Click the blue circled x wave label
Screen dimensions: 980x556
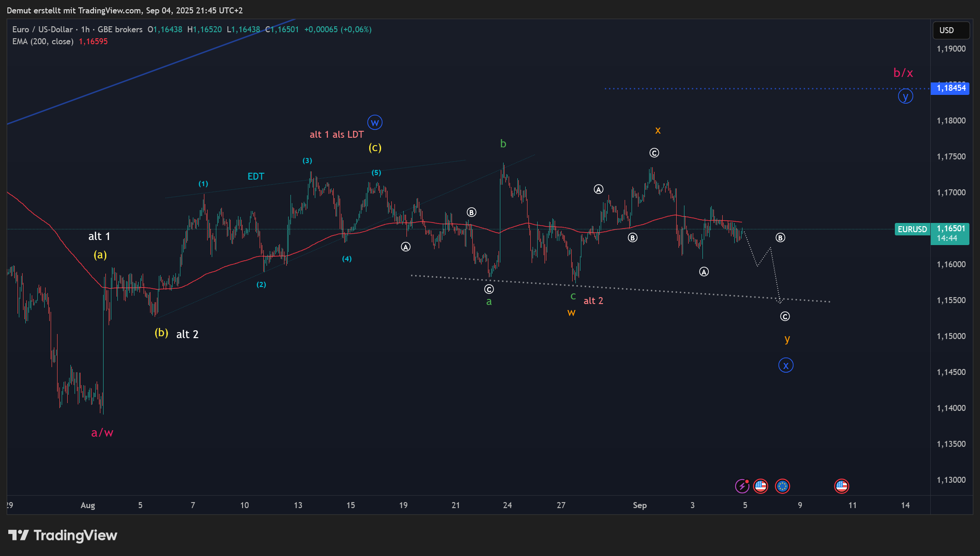pyautogui.click(x=785, y=365)
